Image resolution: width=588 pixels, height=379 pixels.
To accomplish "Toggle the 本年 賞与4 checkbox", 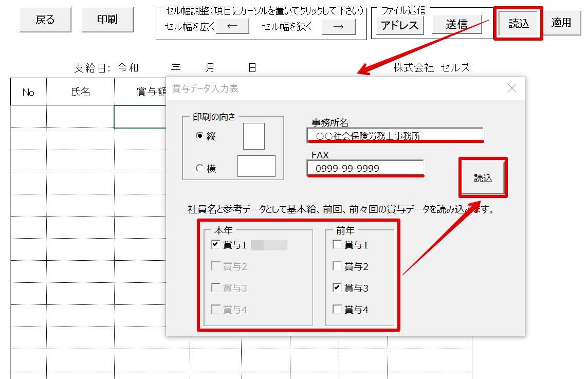I will [216, 309].
